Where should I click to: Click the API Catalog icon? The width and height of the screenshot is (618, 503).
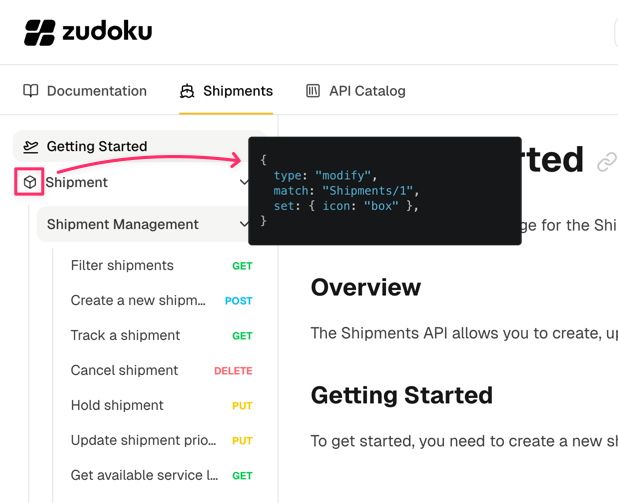(x=313, y=91)
